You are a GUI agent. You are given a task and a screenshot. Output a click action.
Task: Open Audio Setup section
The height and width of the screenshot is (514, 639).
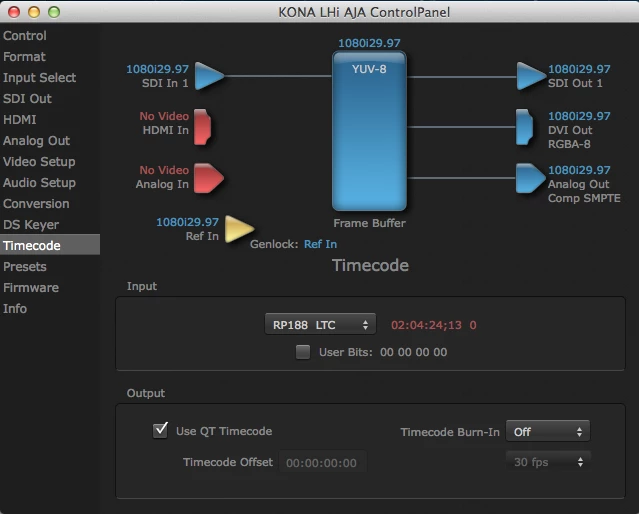(x=50, y=183)
